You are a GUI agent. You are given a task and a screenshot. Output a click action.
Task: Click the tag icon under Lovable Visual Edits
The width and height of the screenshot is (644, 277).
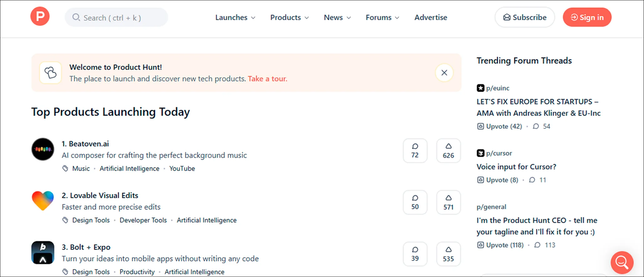click(65, 220)
